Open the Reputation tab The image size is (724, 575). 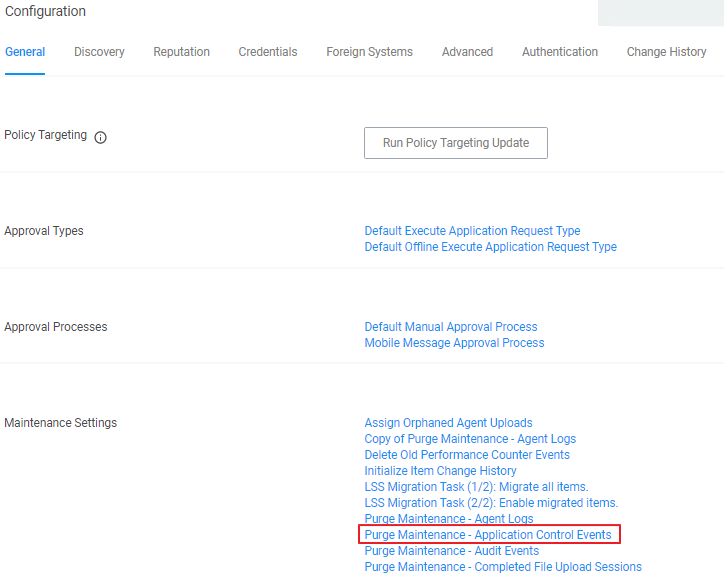coord(181,52)
